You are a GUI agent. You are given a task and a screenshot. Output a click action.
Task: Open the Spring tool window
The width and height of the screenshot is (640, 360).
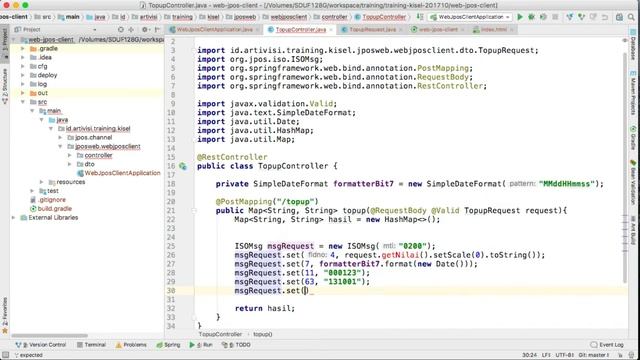point(168,345)
